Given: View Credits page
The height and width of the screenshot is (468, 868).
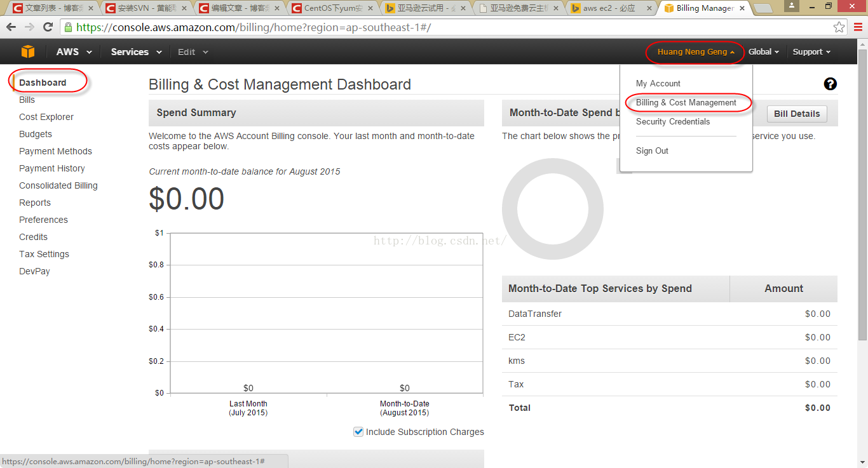Looking at the screenshot, I should tap(33, 237).
